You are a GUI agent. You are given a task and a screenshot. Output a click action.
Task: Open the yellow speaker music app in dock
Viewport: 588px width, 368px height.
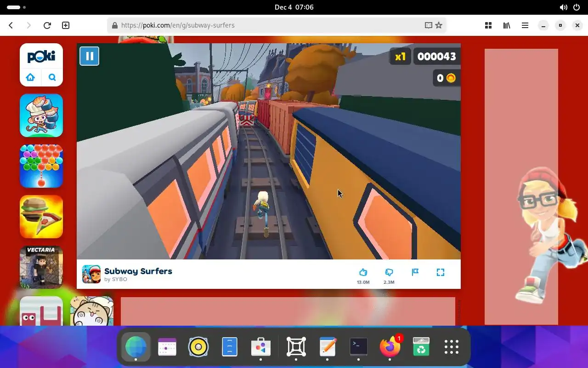(198, 347)
